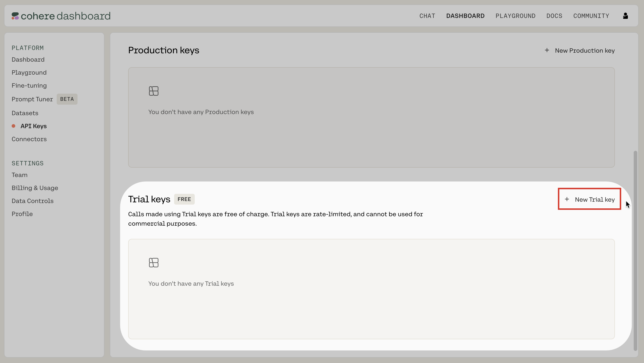The image size is (644, 363).
Task: Go to Fine-tuning page
Action: pos(29,86)
